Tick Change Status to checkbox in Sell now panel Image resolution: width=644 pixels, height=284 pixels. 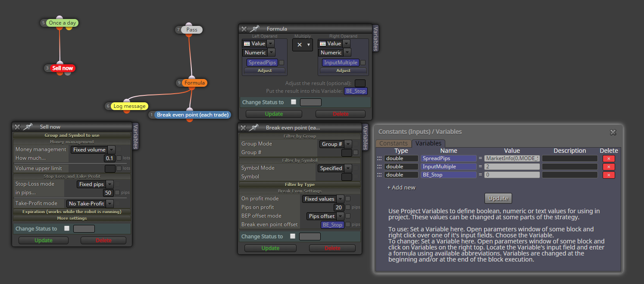[67, 229]
